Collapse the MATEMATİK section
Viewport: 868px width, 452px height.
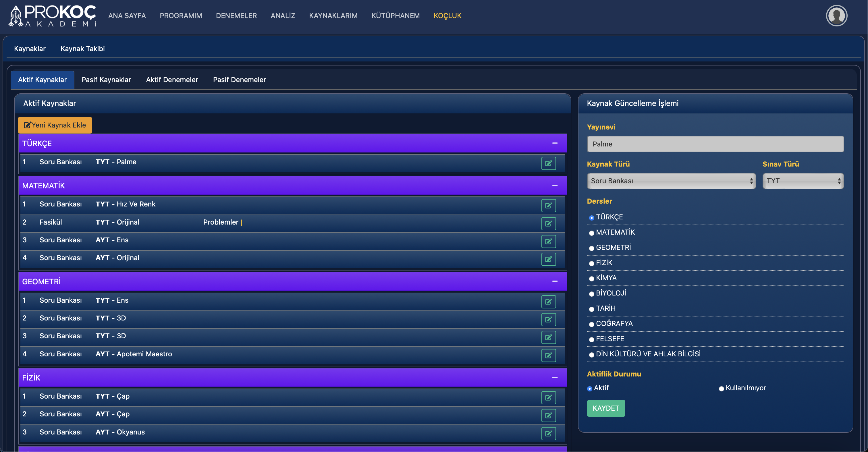555,185
